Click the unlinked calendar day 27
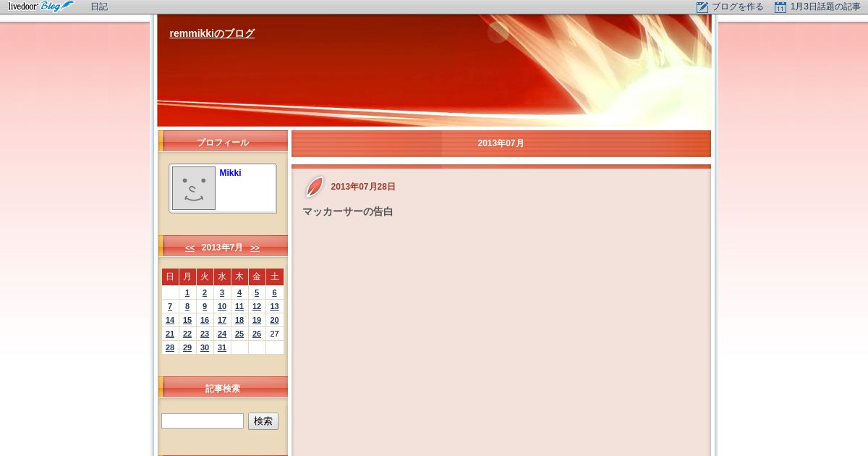 click(274, 334)
